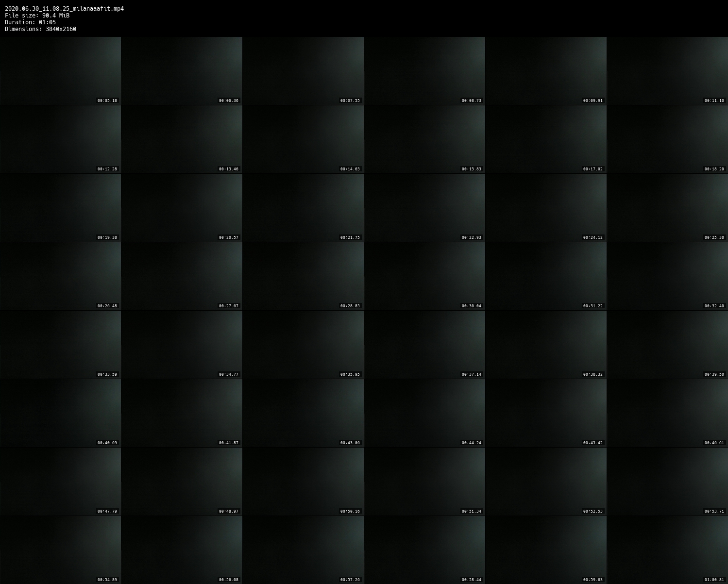Select the frame at 00:08.73

click(424, 71)
